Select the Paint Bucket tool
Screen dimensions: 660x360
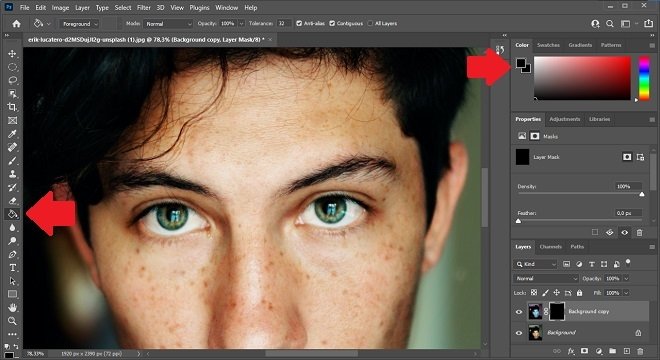click(x=12, y=214)
